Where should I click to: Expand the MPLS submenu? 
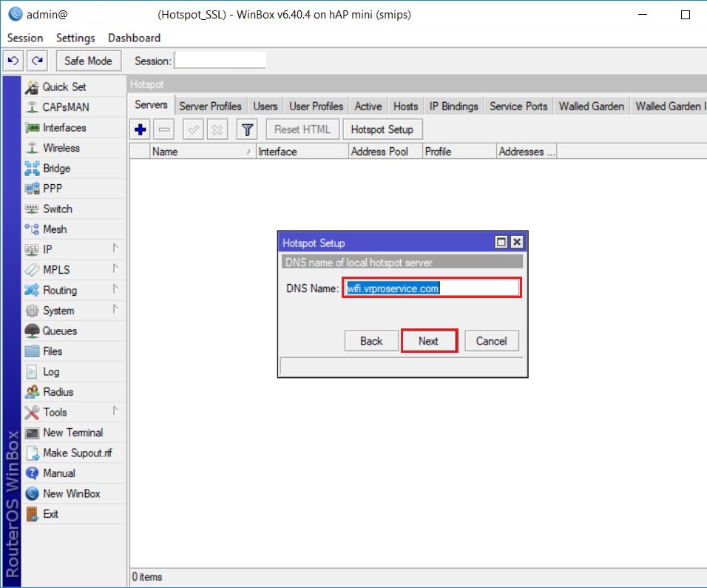[x=115, y=268]
